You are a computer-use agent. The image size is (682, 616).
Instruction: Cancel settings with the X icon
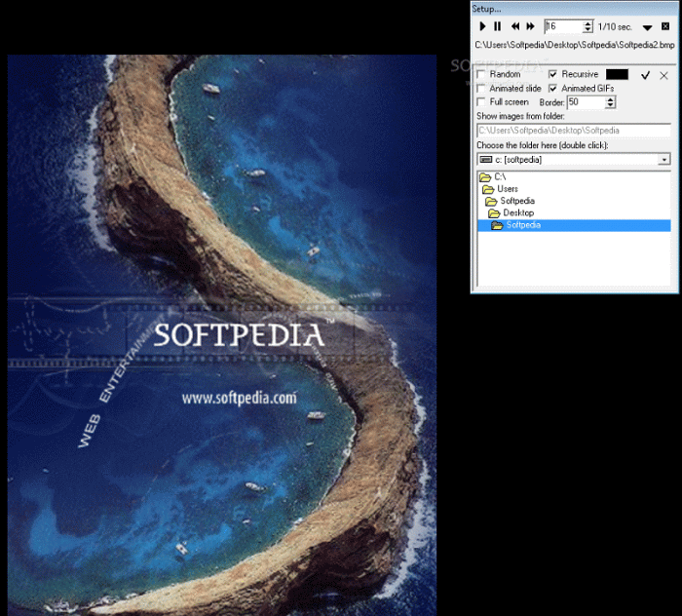click(x=663, y=76)
